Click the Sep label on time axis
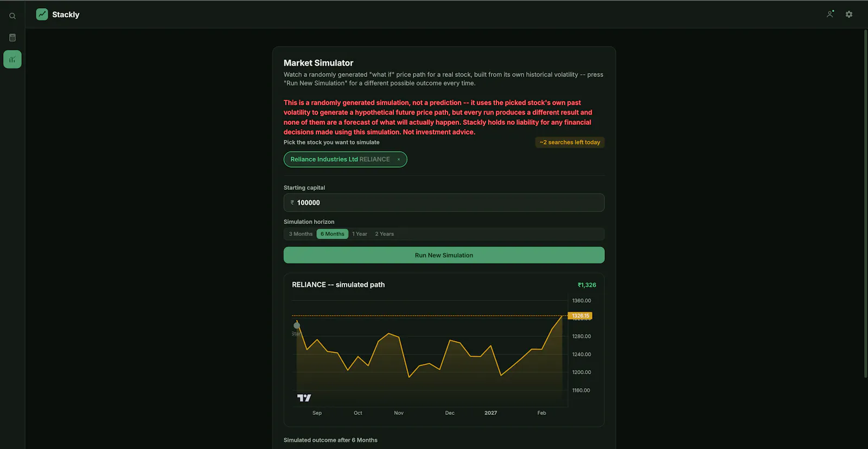 point(317,413)
